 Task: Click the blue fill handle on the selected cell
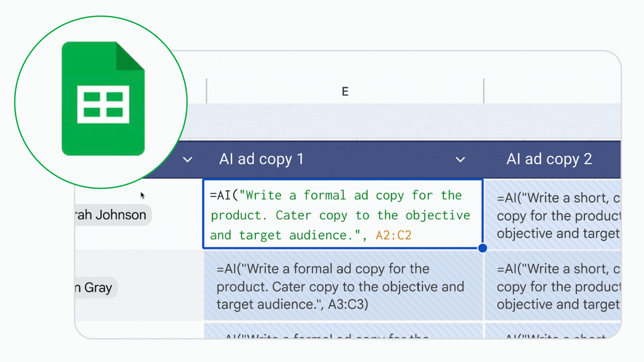coord(483,248)
